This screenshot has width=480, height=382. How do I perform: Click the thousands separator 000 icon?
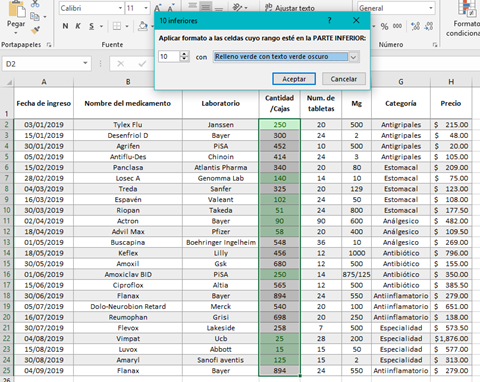point(397,26)
